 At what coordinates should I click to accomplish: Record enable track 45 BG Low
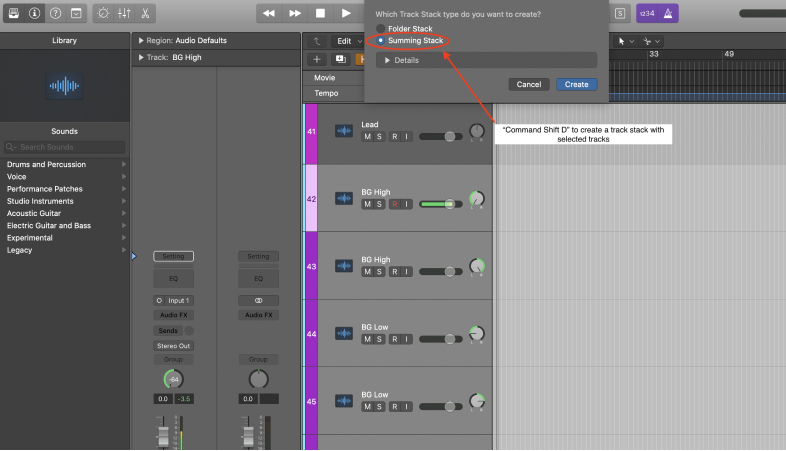395,407
